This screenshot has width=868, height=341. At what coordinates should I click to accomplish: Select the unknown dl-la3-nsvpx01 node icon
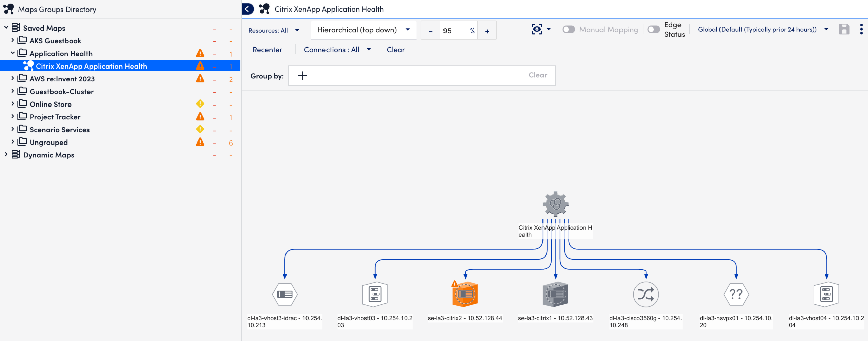pos(736,294)
